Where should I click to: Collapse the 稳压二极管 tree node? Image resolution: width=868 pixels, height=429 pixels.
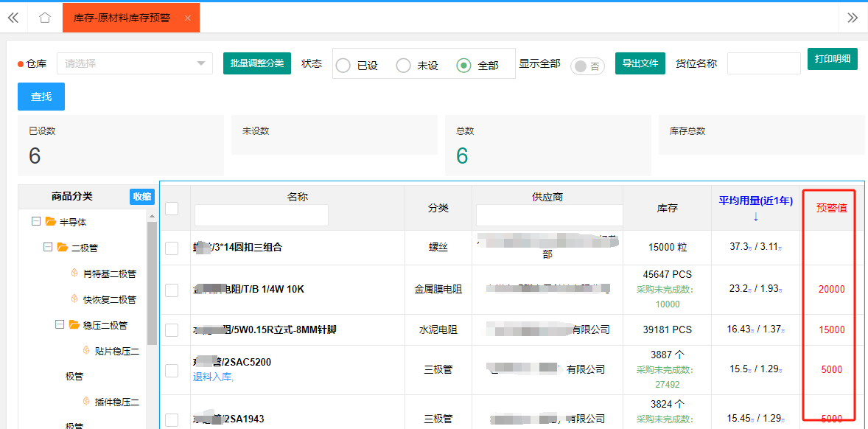tap(59, 325)
